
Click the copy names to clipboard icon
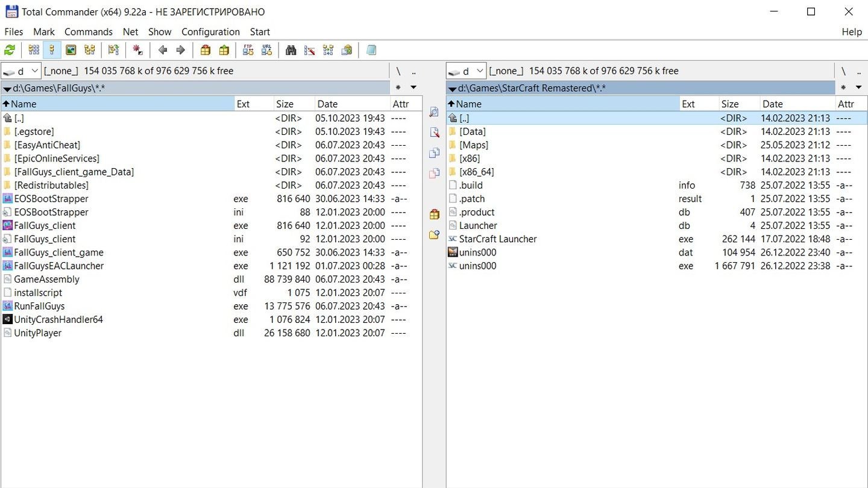pyautogui.click(x=347, y=50)
